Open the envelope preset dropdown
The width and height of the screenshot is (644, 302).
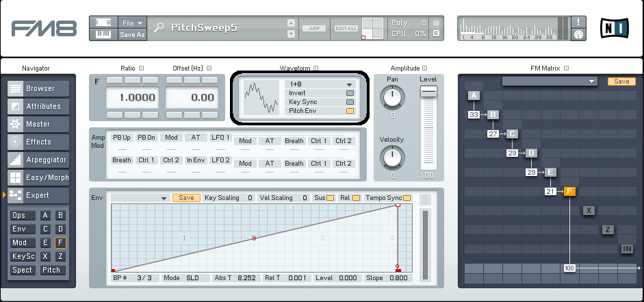140,198
